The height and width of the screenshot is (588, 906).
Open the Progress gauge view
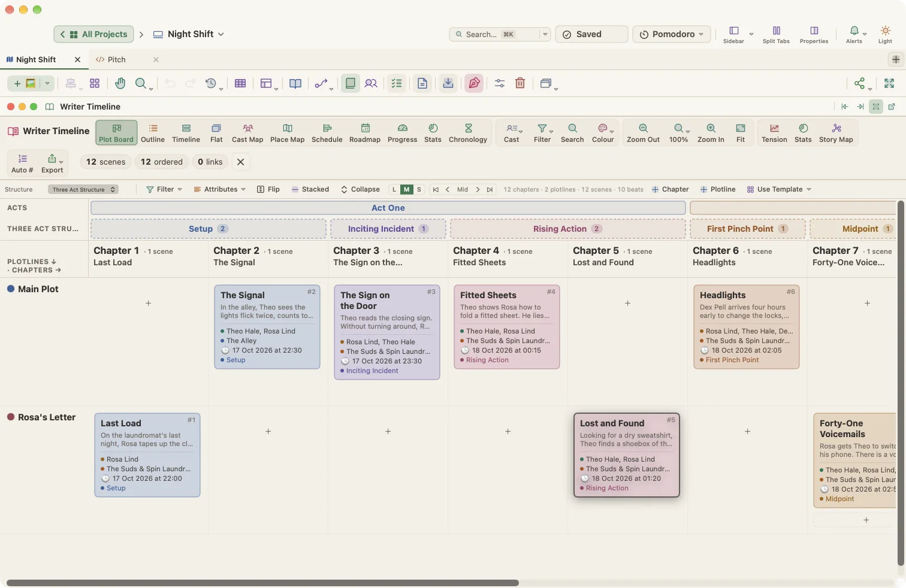[403, 133]
